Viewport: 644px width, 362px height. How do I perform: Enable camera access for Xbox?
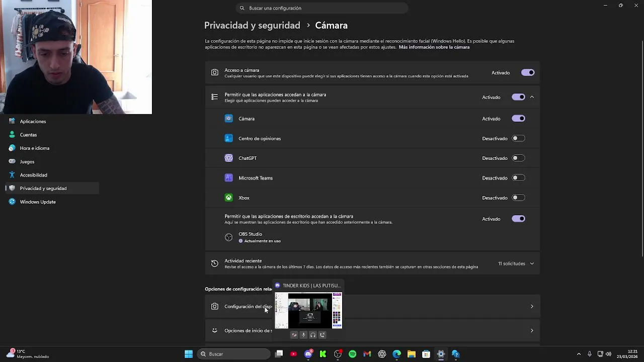coord(518,198)
